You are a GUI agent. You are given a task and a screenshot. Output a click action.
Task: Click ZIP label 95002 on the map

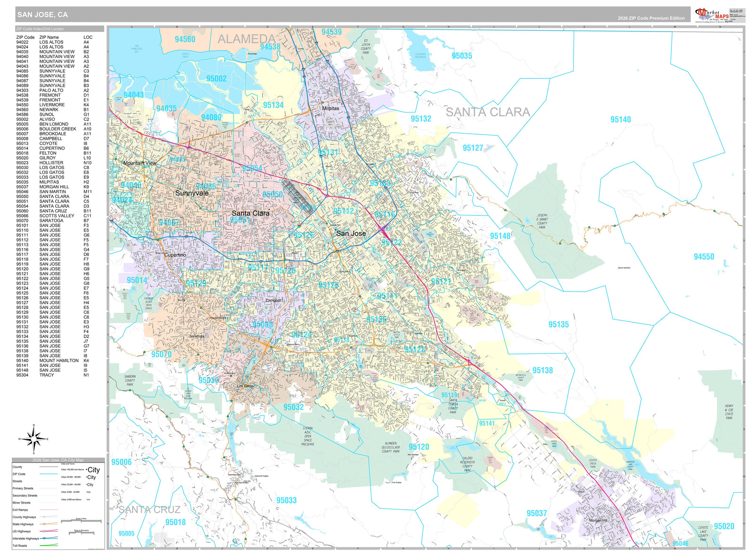point(216,78)
